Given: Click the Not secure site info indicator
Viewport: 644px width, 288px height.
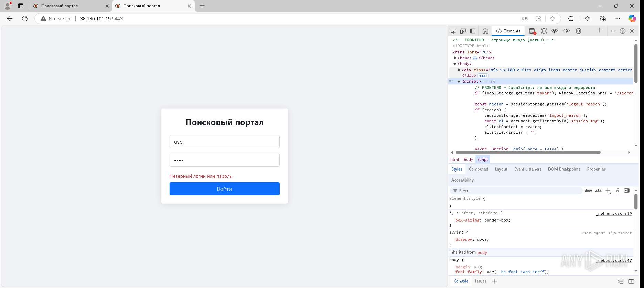Looking at the screenshot, I should tap(56, 19).
